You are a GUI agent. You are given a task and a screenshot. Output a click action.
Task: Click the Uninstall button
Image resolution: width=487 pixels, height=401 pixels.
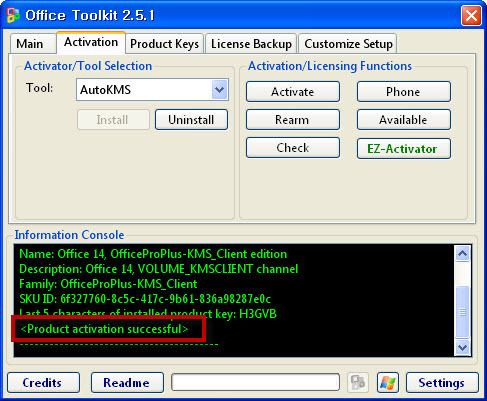(x=191, y=120)
